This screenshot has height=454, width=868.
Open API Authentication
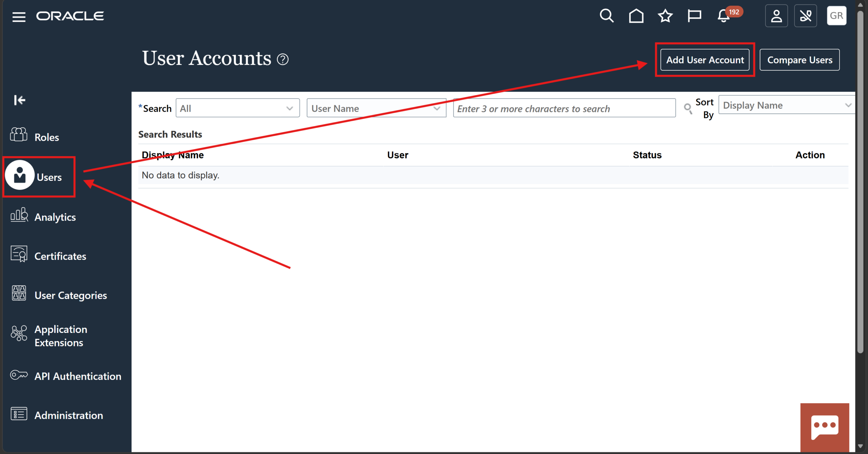pyautogui.click(x=78, y=376)
